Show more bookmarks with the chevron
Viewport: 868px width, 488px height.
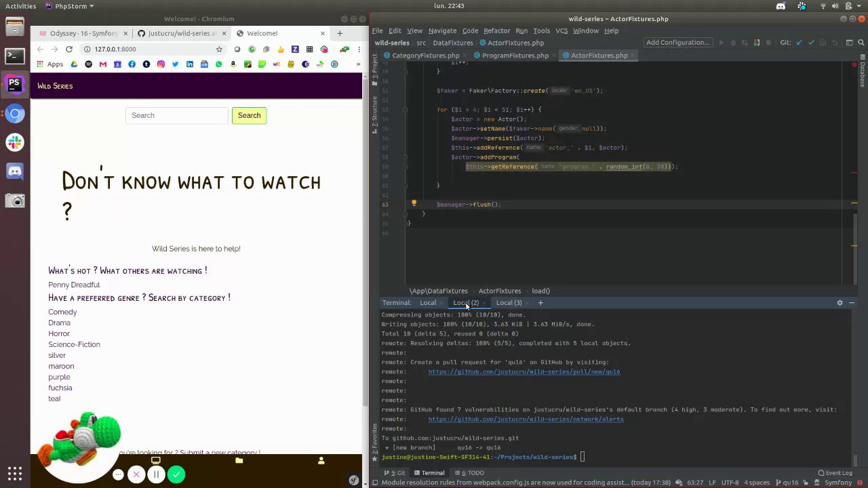pyautogui.click(x=359, y=64)
